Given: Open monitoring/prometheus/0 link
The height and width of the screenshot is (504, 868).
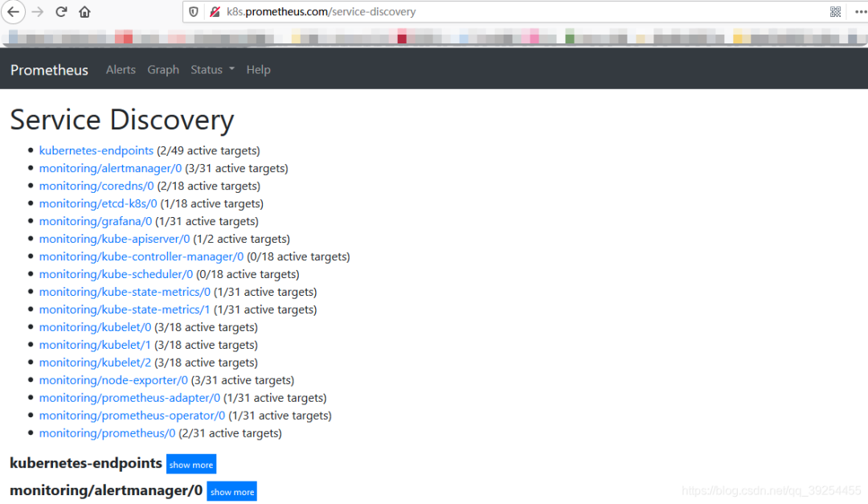Looking at the screenshot, I should click(x=108, y=433).
